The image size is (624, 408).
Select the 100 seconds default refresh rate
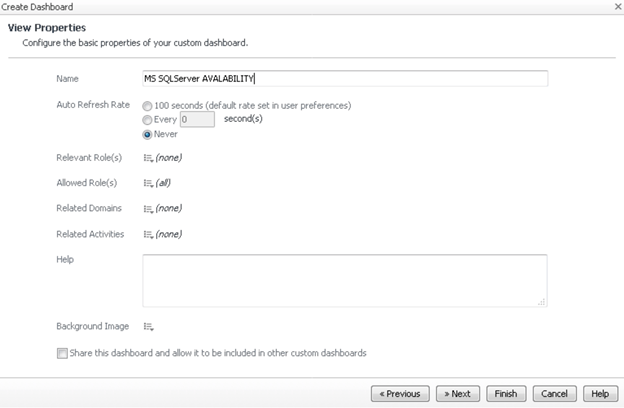click(x=148, y=106)
